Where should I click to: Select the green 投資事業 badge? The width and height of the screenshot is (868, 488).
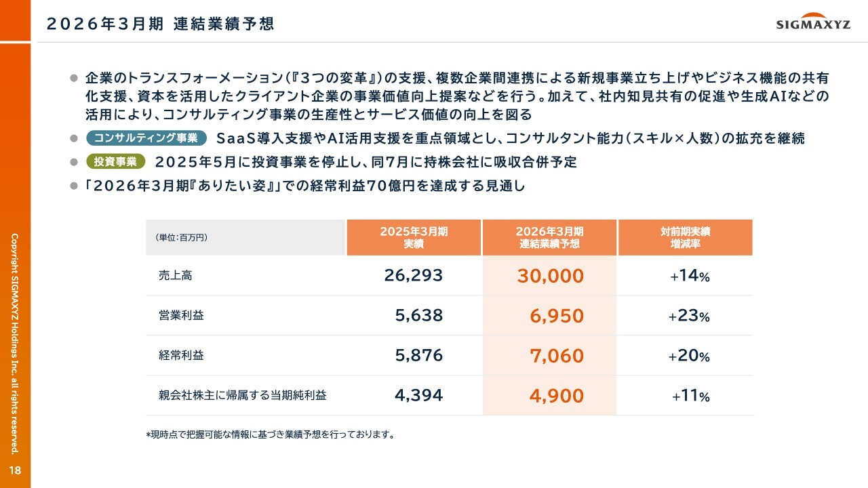point(116,162)
